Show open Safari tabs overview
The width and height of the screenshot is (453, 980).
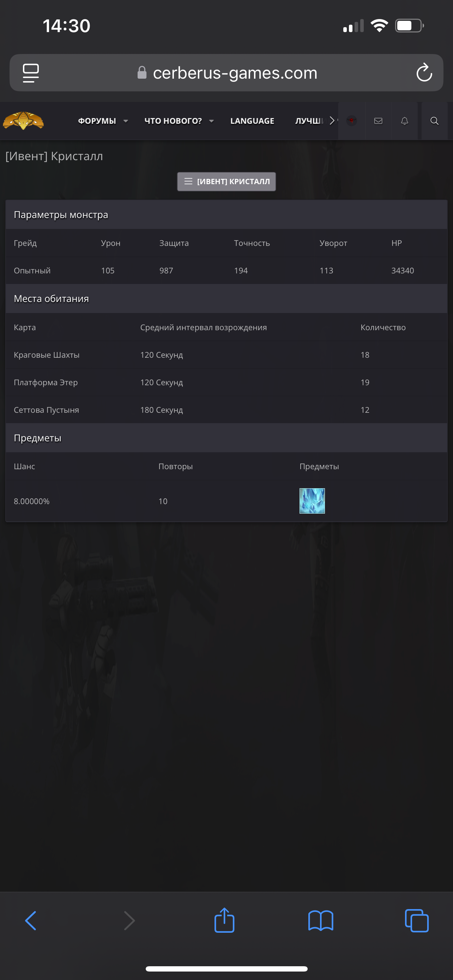pos(417,921)
